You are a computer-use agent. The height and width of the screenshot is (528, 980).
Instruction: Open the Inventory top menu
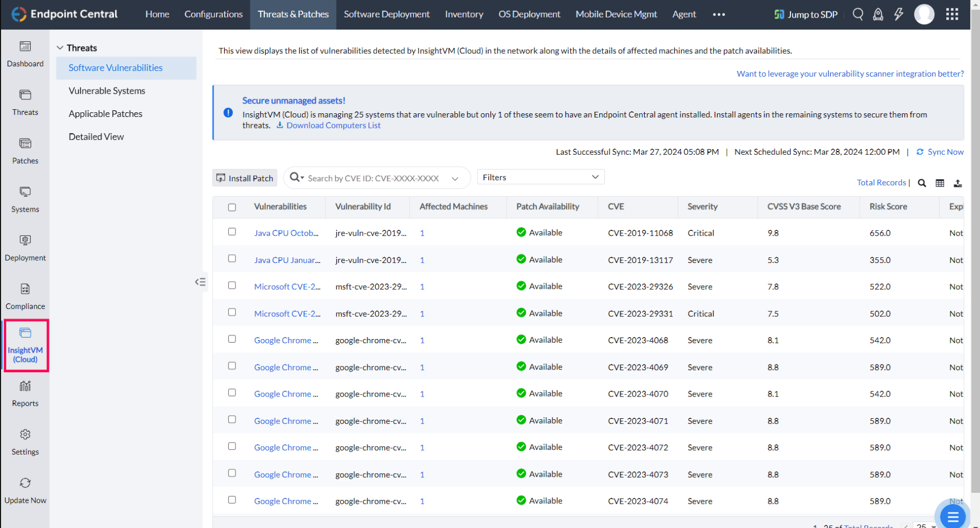click(464, 14)
